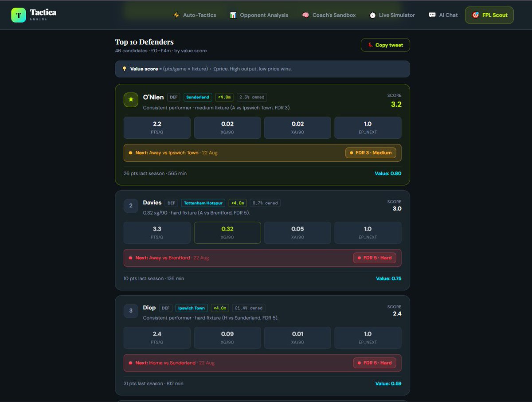This screenshot has height=402, width=532.
Task: Click the target icon in FPL Scout
Action: 476,15
